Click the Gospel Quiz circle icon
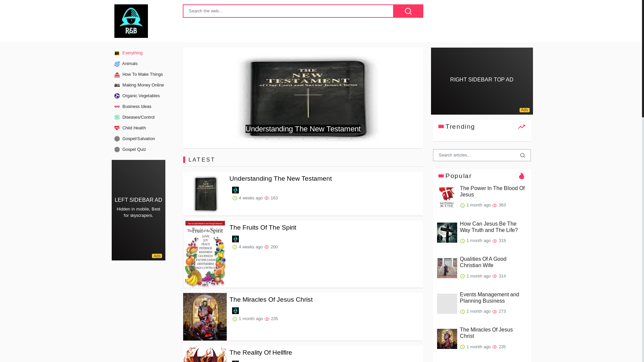The height and width of the screenshot is (362, 644). 117,150
